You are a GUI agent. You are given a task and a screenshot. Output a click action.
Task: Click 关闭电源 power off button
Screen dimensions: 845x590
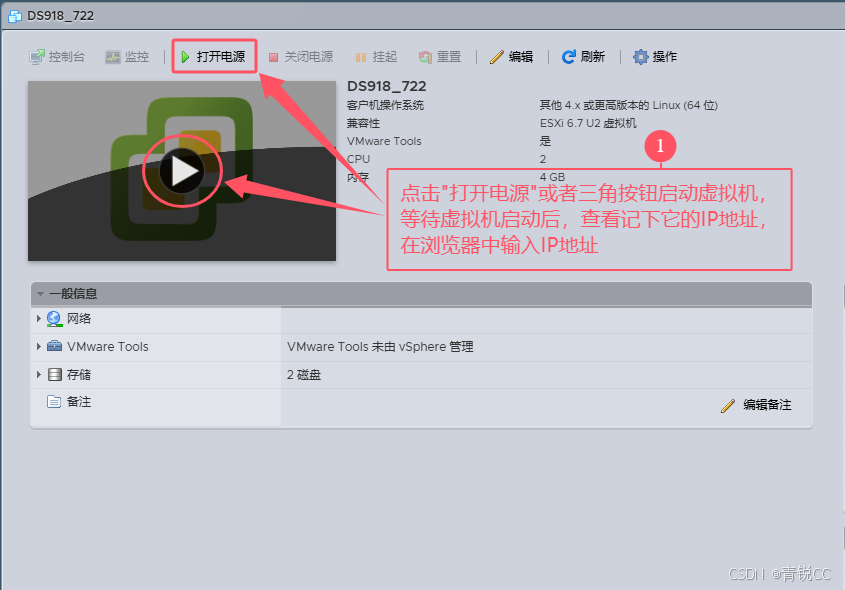301,57
